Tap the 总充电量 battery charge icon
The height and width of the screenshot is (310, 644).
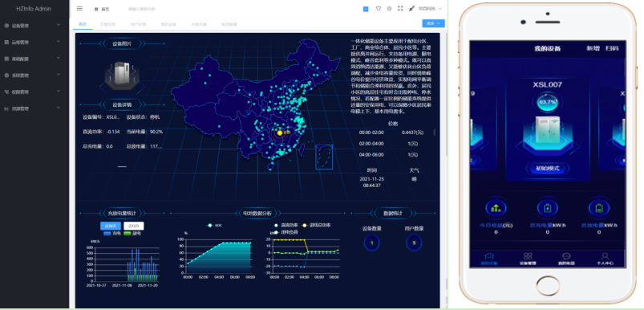point(548,208)
